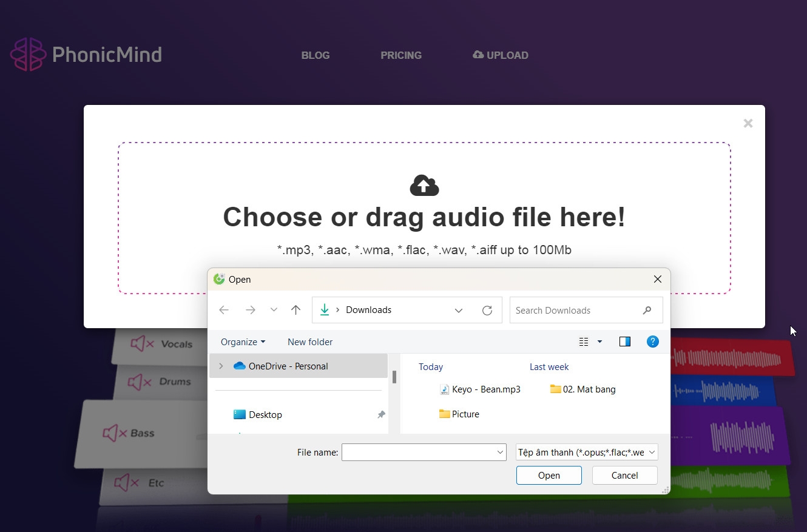This screenshot has height=532, width=807.
Task: Expand the Organize dropdown menu
Action: pos(243,342)
